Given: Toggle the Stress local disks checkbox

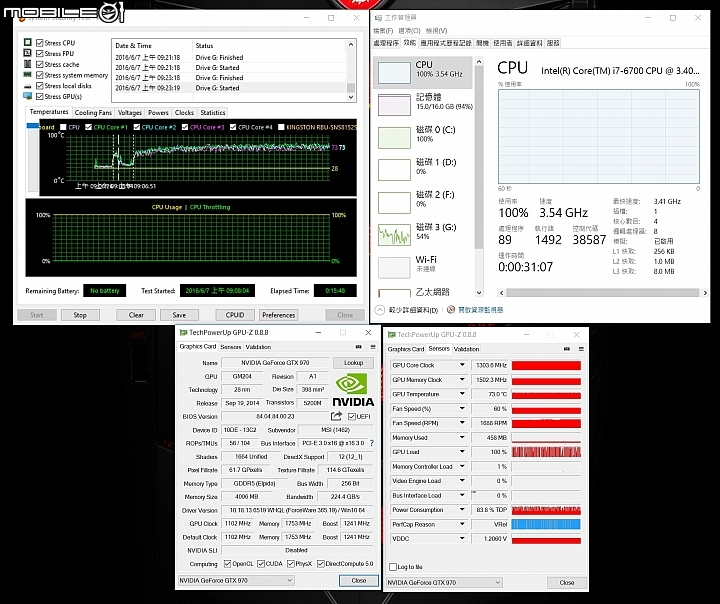Looking at the screenshot, I should [x=39, y=86].
